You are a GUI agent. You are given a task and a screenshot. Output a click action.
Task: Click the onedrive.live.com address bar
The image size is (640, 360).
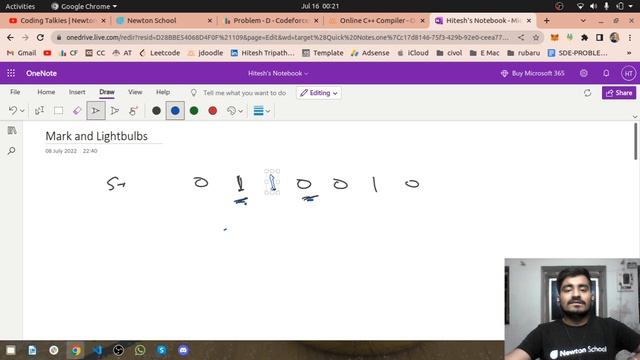point(287,37)
